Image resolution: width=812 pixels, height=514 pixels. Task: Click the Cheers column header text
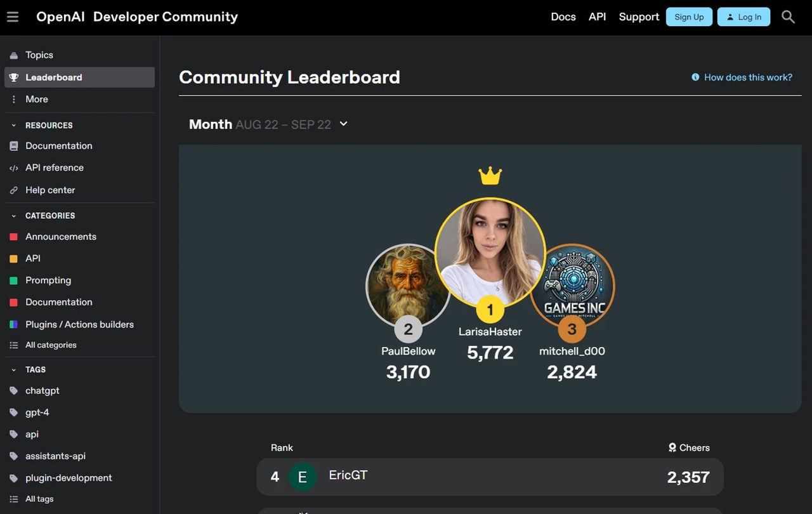click(695, 448)
